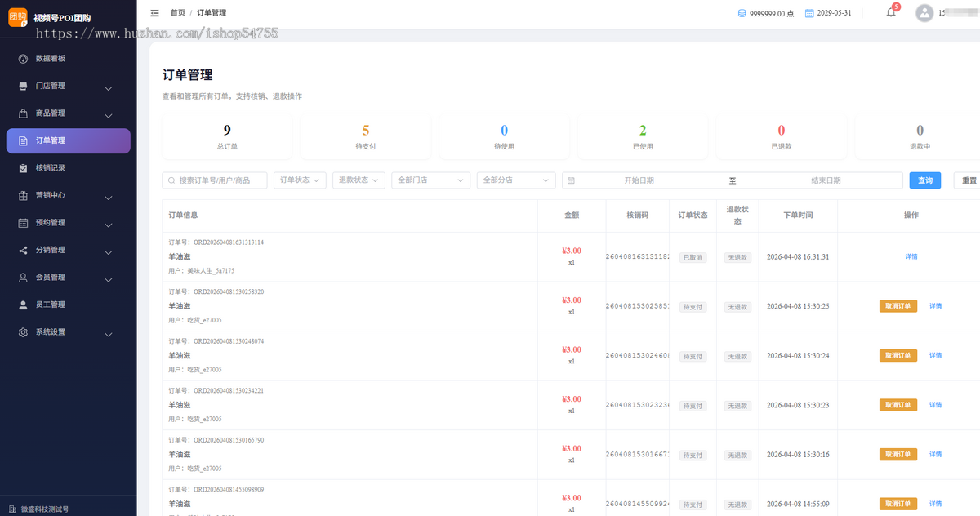Open the notification bell icon
Viewport: 980px width, 516px height.
click(x=891, y=12)
